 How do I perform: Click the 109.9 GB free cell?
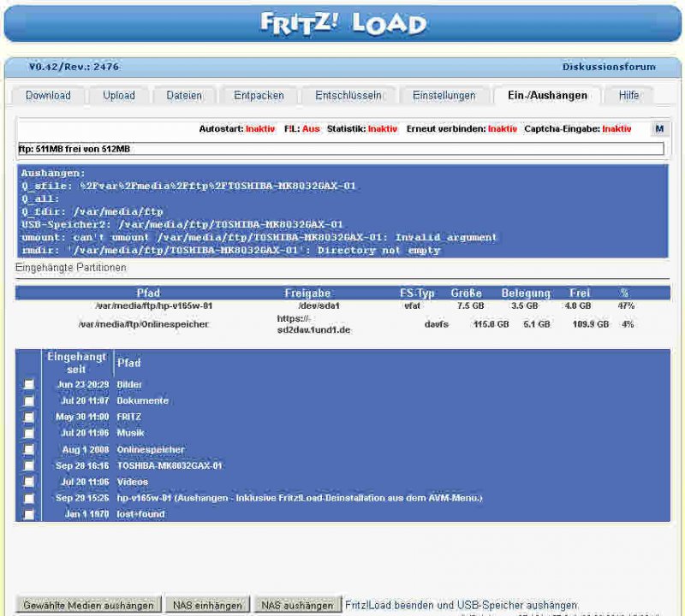pyautogui.click(x=590, y=324)
